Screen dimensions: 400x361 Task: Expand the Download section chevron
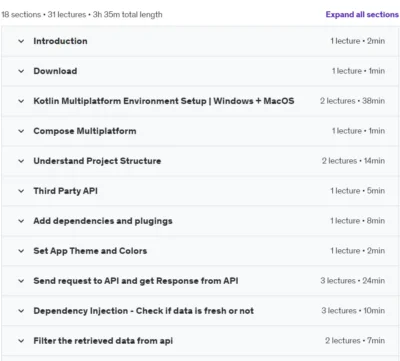(x=21, y=71)
